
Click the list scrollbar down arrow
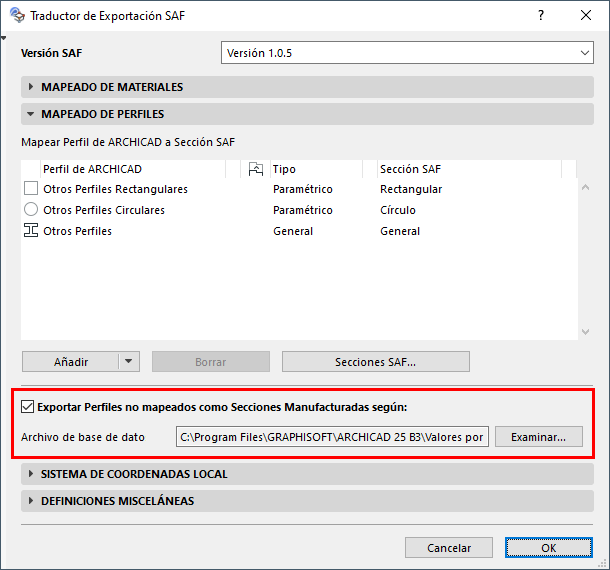point(585,332)
